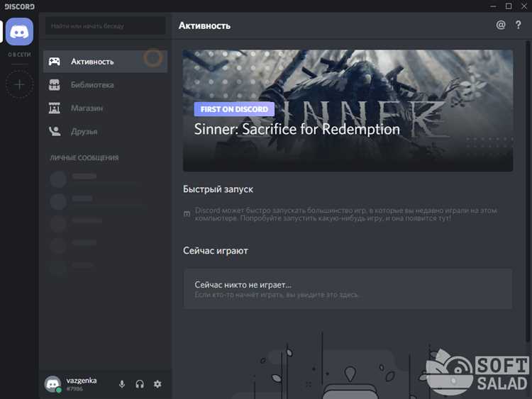The height and width of the screenshot is (399, 532).
Task: Click the Друзья phone-person icon
Action: tap(55, 131)
